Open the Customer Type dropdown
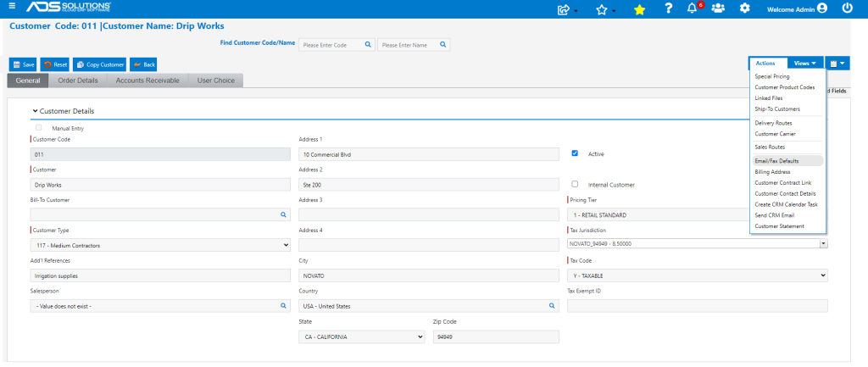Viewport: 868px width, 367px height. click(160, 245)
